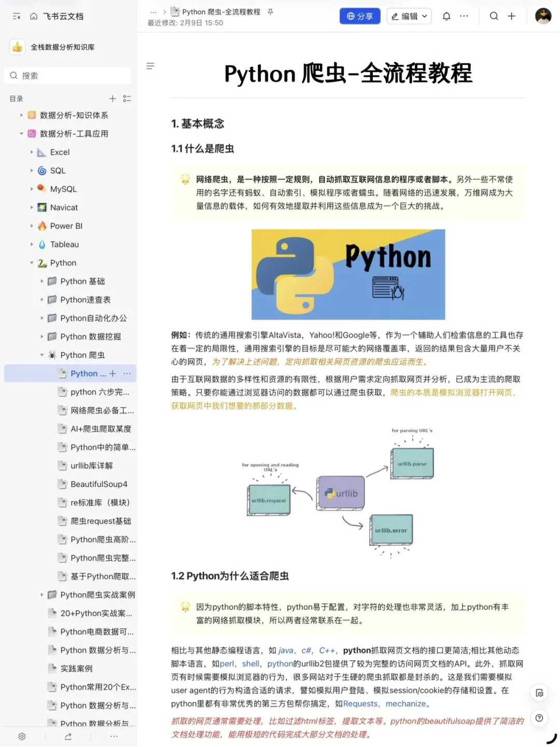Image resolution: width=560 pixels, height=747 pixels.
Task: Open the document outline icon beside title
Action: pos(150,66)
